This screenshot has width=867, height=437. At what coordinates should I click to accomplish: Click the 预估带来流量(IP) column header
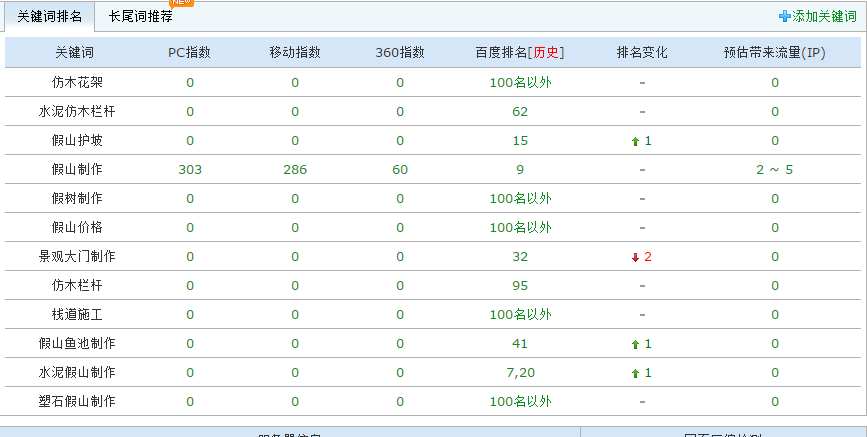point(774,53)
